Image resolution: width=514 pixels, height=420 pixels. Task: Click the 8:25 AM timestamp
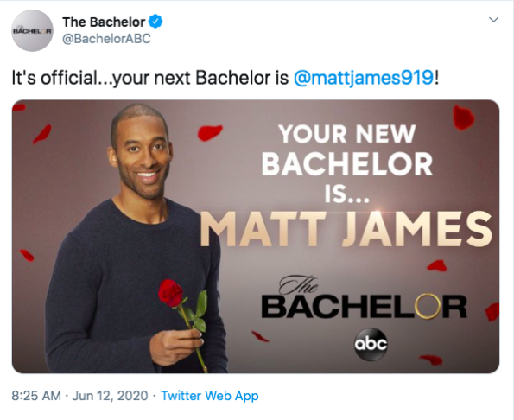coord(36,396)
